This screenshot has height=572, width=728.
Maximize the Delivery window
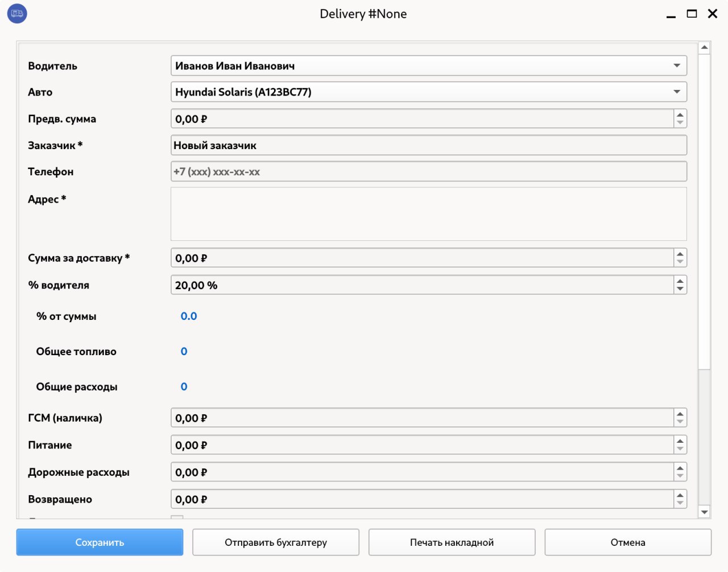[692, 14]
